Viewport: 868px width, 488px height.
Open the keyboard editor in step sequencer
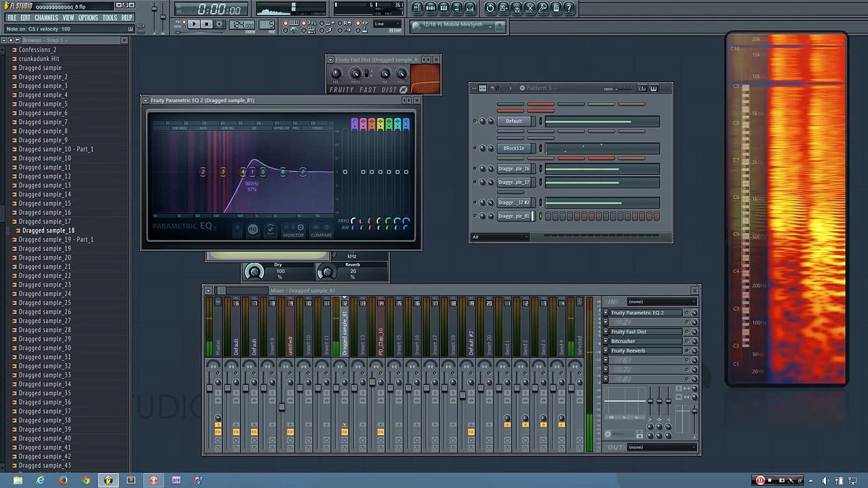(x=654, y=88)
